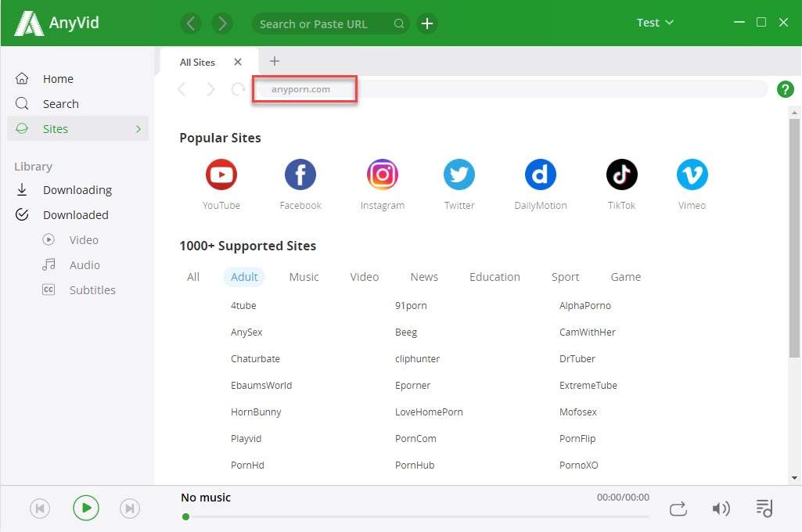Start playback with the play button
The width and height of the screenshot is (802, 532).
pos(85,508)
